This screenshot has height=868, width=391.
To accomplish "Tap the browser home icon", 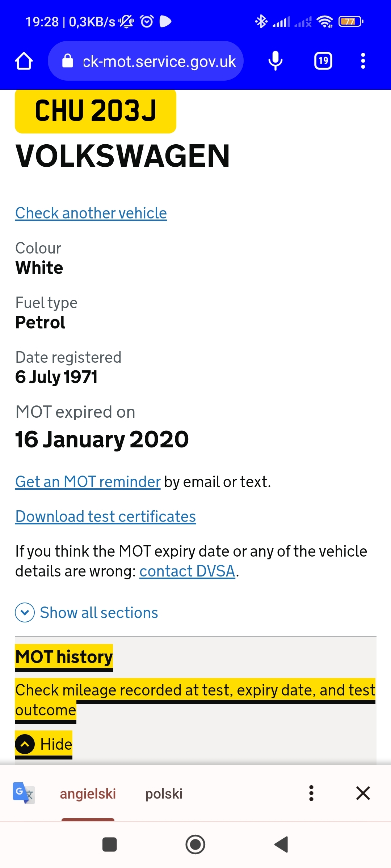I will [x=24, y=61].
